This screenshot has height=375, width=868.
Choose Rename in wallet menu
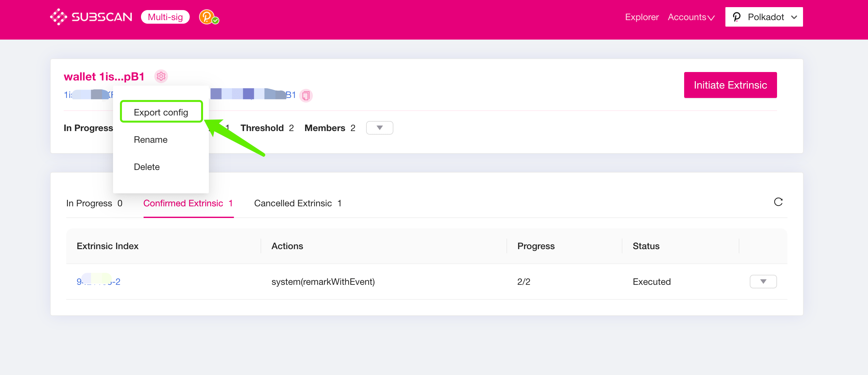(x=150, y=139)
